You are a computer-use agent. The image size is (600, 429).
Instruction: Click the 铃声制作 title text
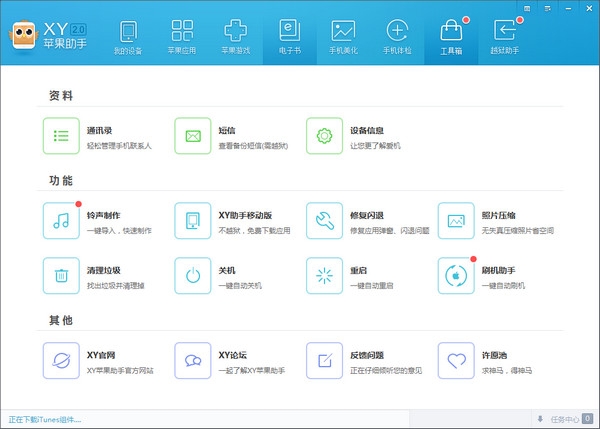coord(104,215)
